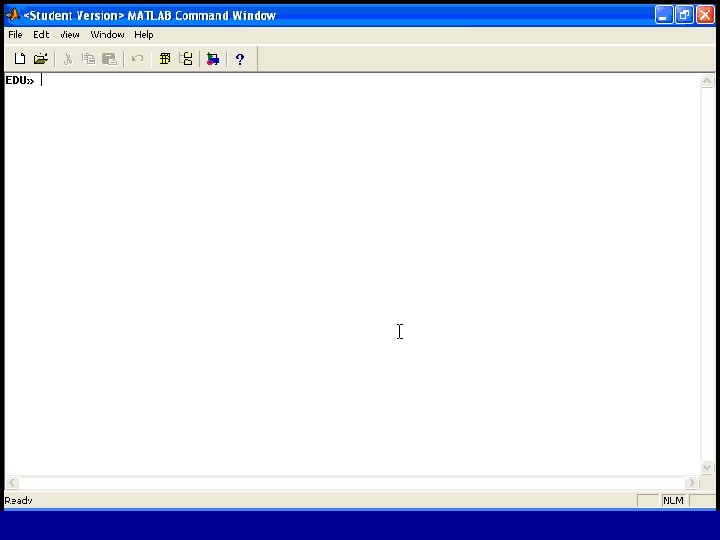Click the horizontal scrollbar right arrow
720x540 pixels.
[692, 482]
